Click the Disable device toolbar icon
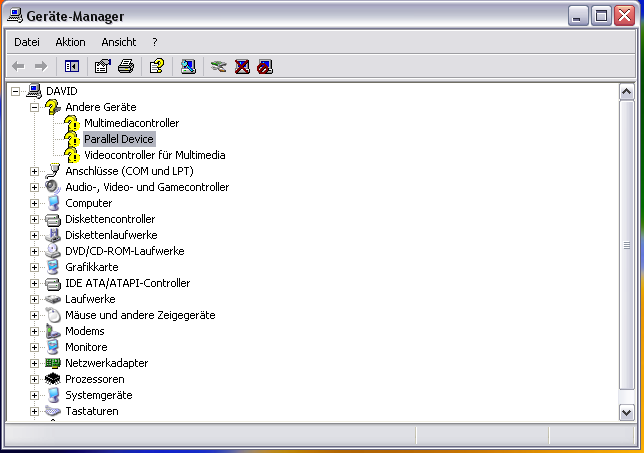The width and height of the screenshot is (644, 453). point(264,67)
